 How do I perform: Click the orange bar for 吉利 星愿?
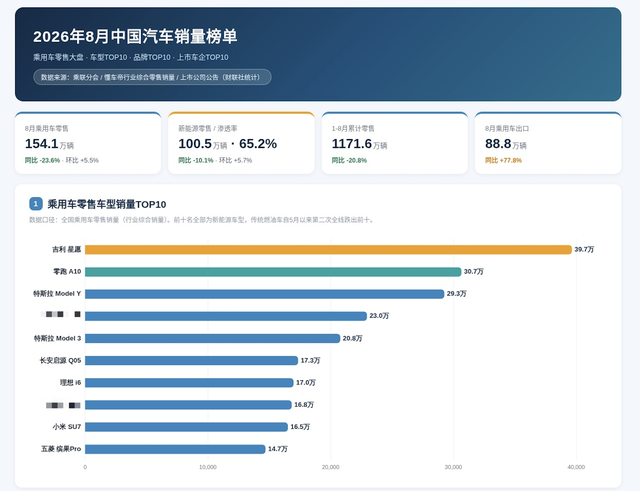[328, 249]
